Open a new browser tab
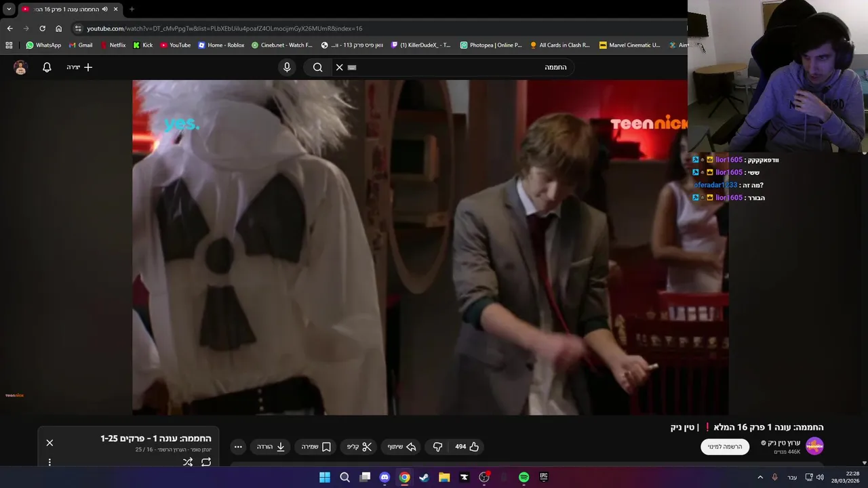This screenshot has width=868, height=488. [x=132, y=9]
